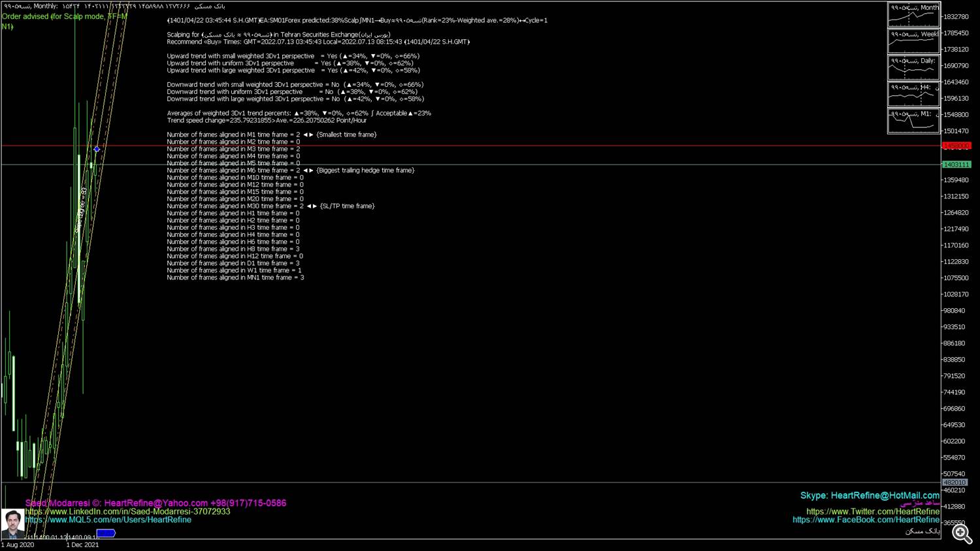Click the M30 SL/TP time frame line
The width and height of the screenshot is (980, 551).
(x=270, y=206)
